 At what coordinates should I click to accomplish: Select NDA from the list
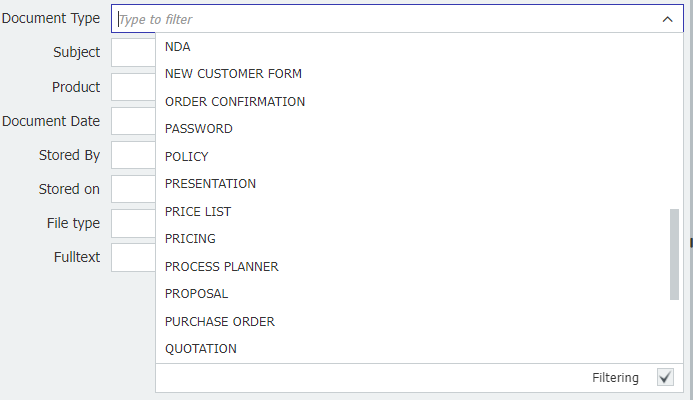click(x=178, y=46)
